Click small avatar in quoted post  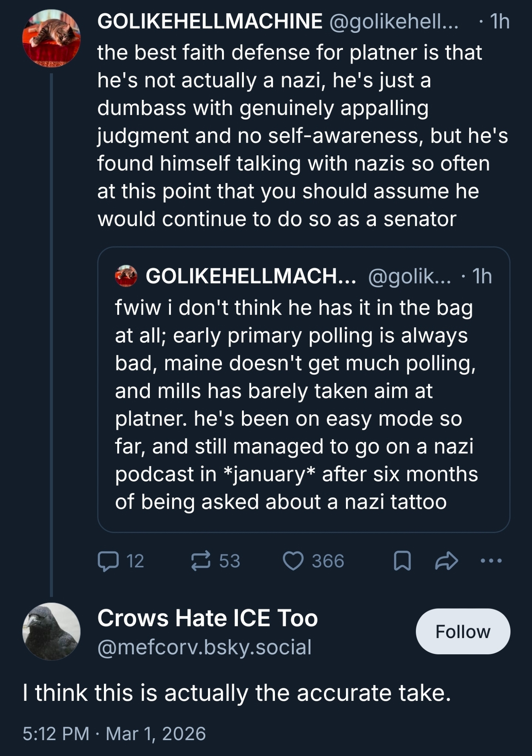pyautogui.click(x=126, y=276)
